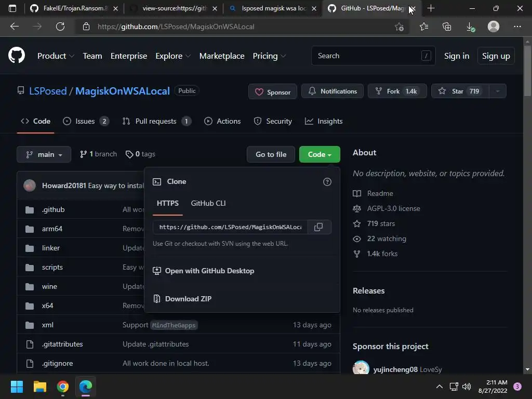Open the Windows Start menu
The image size is (532, 399).
[17, 387]
